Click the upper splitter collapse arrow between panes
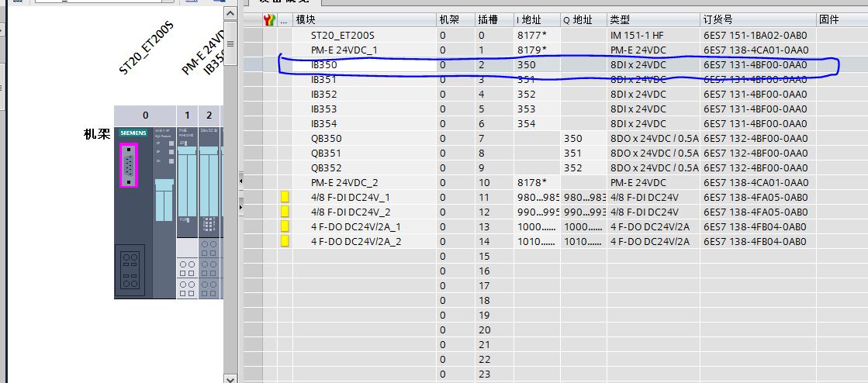This screenshot has height=383, width=868. (240, 180)
